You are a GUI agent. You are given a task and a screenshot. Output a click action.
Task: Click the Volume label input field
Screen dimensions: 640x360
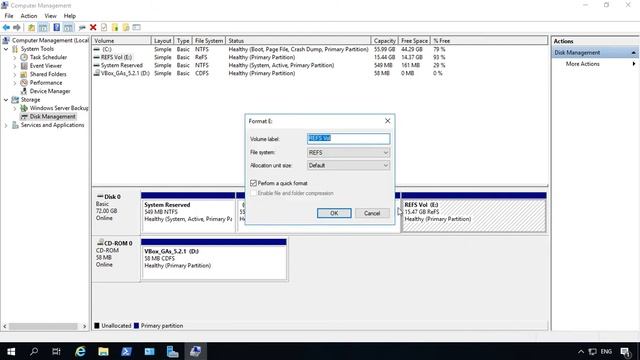348,138
